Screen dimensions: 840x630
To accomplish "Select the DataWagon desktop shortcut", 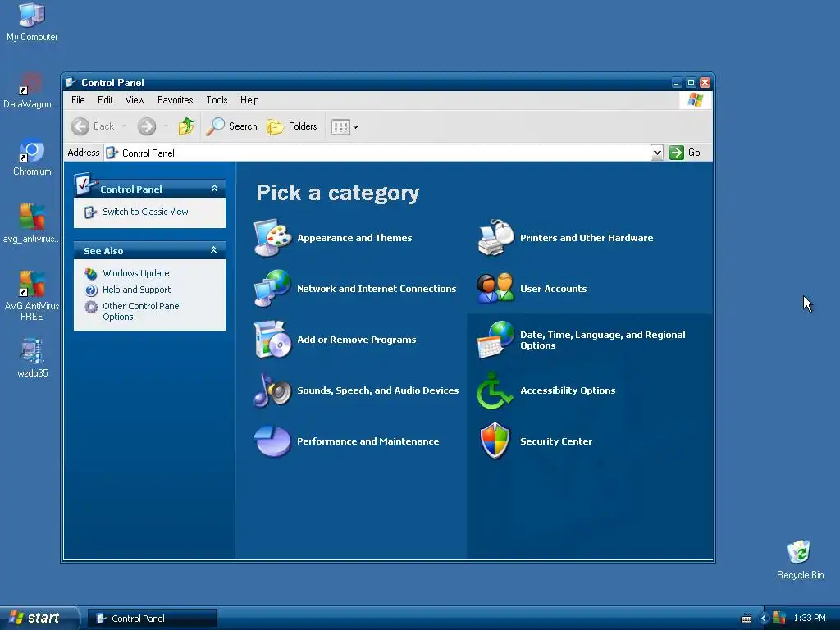I will click(32, 90).
